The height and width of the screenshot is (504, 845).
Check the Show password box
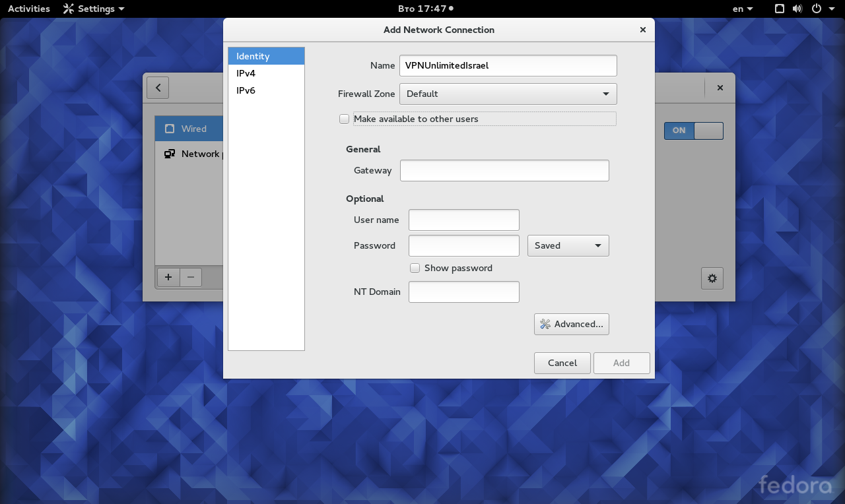point(415,268)
